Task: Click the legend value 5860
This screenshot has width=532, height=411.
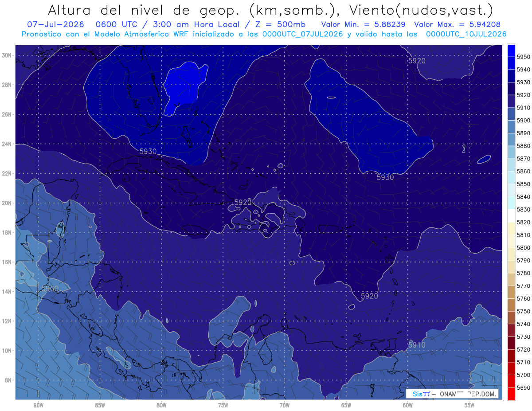Action: click(x=523, y=171)
